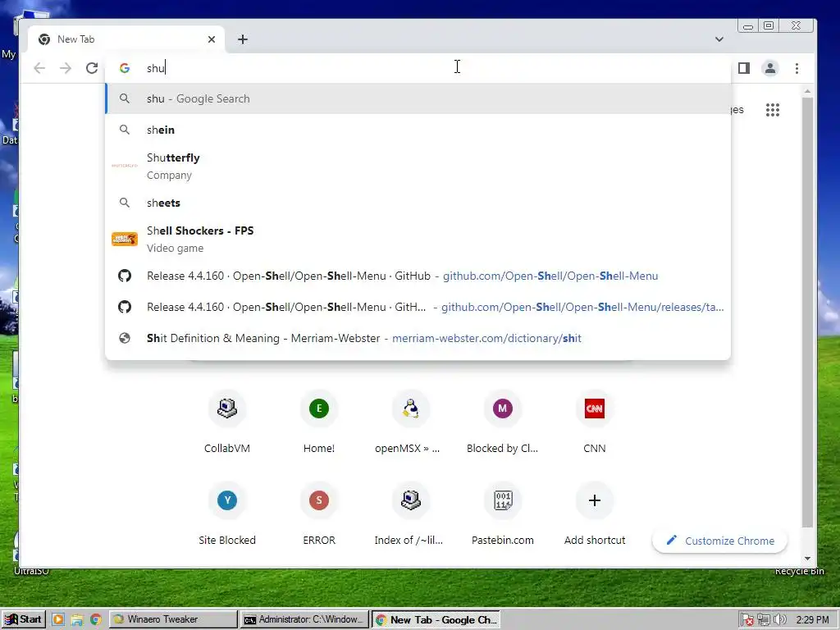Click the scrollbar down arrow
Image resolution: width=840 pixels, height=630 pixels.
pos(807,558)
